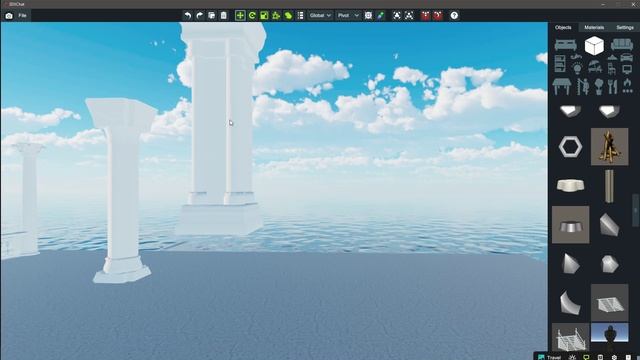
Task: Select the sofa category icon
Action: coord(622,44)
